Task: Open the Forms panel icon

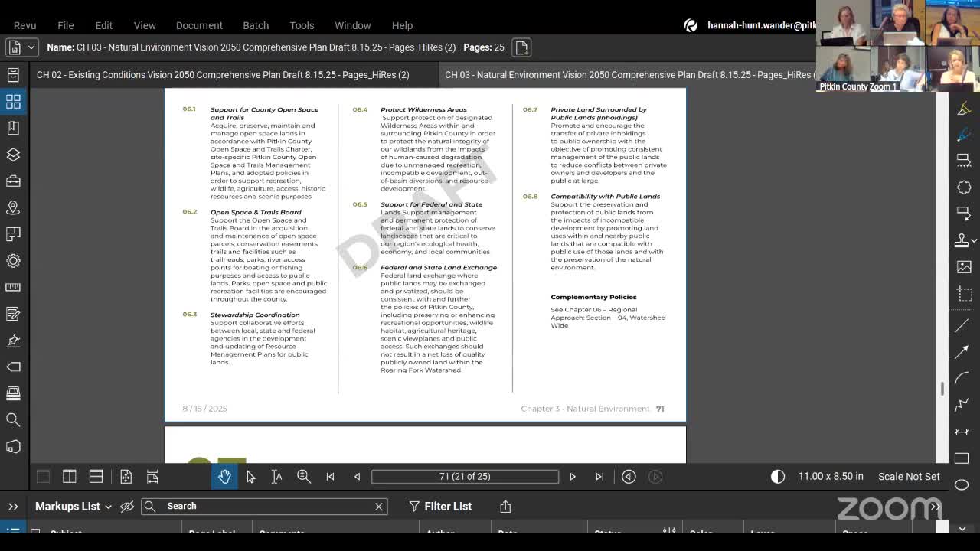Action: click(13, 314)
